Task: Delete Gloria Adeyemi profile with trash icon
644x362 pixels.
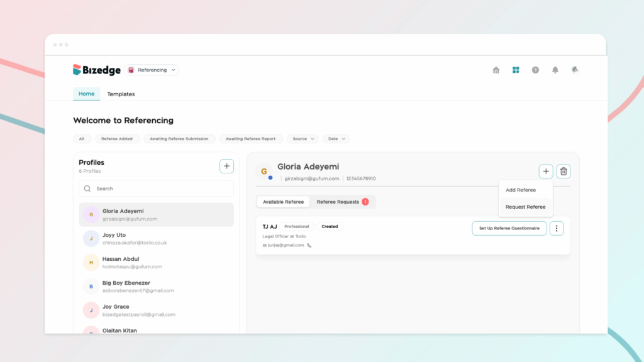Action: 563,172
